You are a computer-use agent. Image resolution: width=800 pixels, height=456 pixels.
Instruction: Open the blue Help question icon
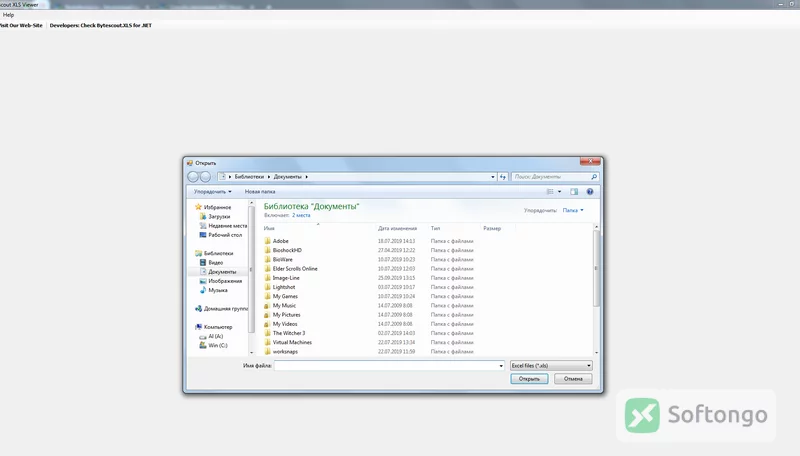coord(590,192)
